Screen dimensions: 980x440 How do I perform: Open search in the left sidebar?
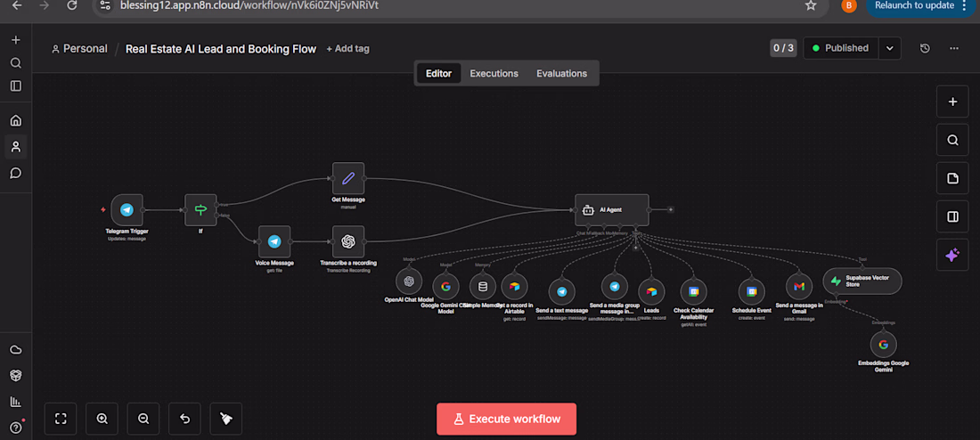click(16, 63)
